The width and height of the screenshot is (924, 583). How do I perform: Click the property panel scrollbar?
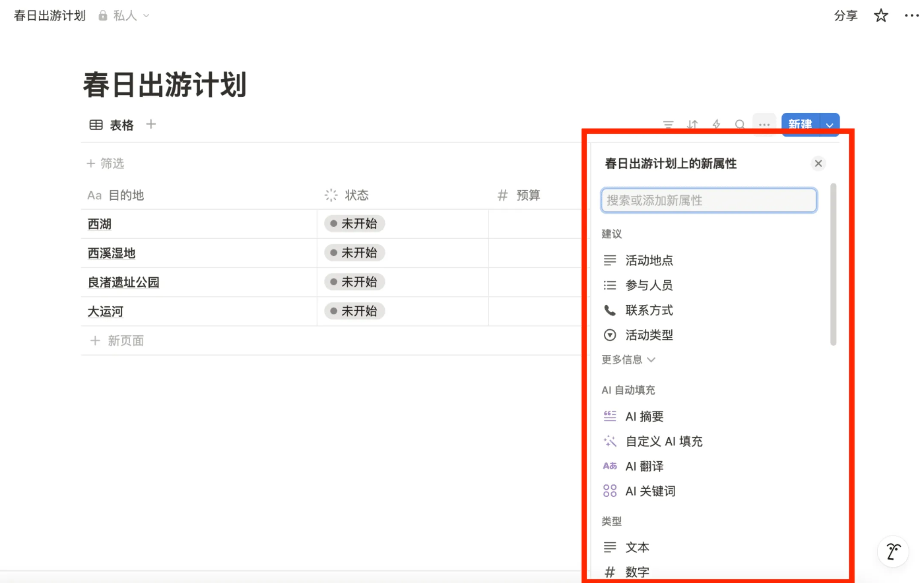[833, 264]
